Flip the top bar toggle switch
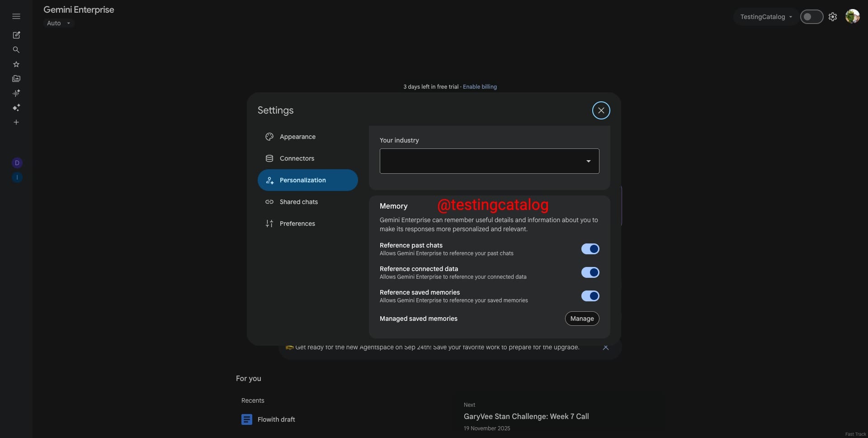The height and width of the screenshot is (438, 868). coord(811,17)
